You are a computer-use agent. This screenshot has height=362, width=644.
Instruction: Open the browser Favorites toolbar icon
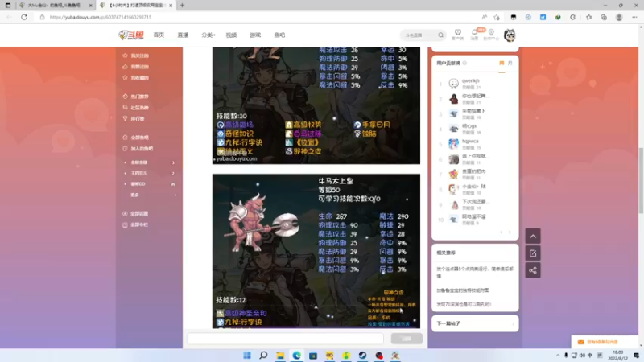click(x=589, y=17)
